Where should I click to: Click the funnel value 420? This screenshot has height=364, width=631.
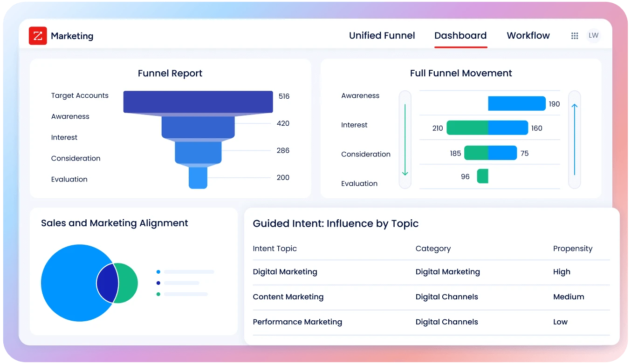coord(283,123)
